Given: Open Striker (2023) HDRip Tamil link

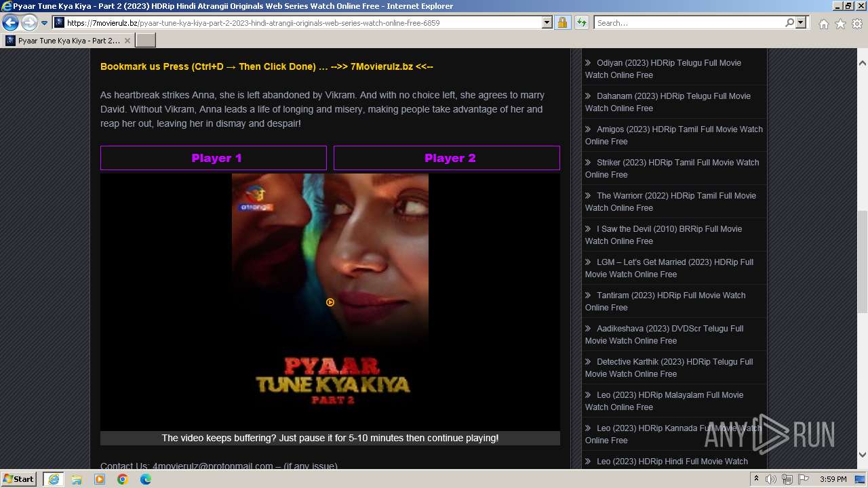Looking at the screenshot, I should (x=671, y=169).
